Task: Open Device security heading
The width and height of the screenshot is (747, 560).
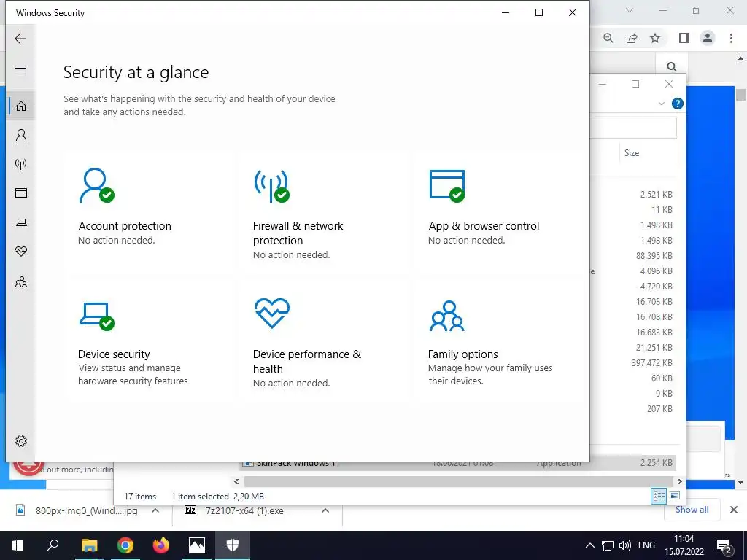Action: [x=114, y=354]
